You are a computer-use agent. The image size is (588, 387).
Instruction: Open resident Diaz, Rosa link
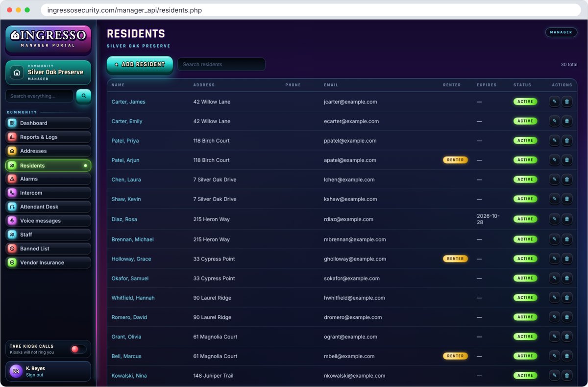coord(124,219)
